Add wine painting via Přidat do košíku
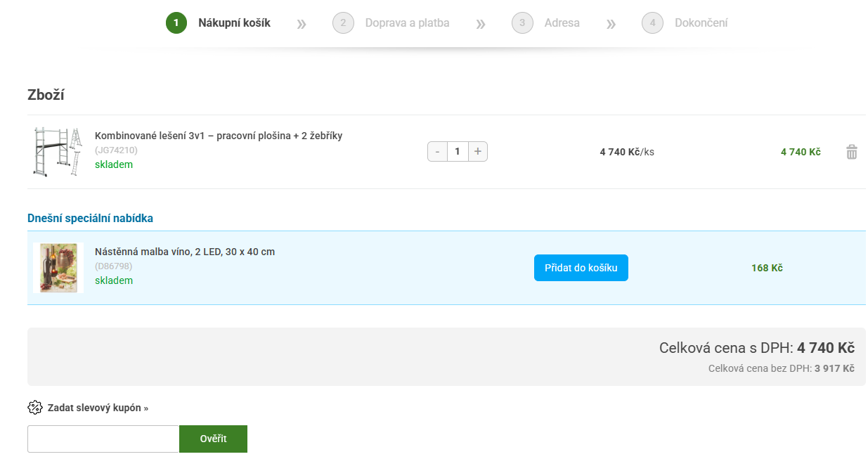Image resolution: width=868 pixels, height=459 pixels. 581,268
